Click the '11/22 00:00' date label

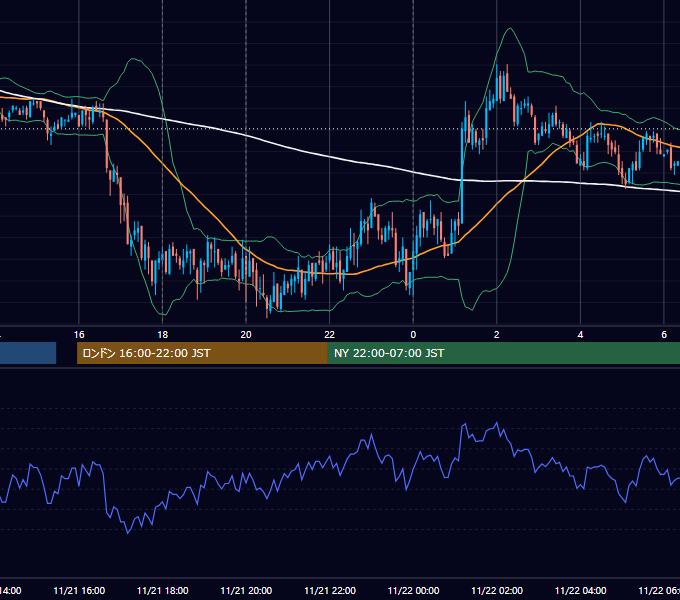413,590
